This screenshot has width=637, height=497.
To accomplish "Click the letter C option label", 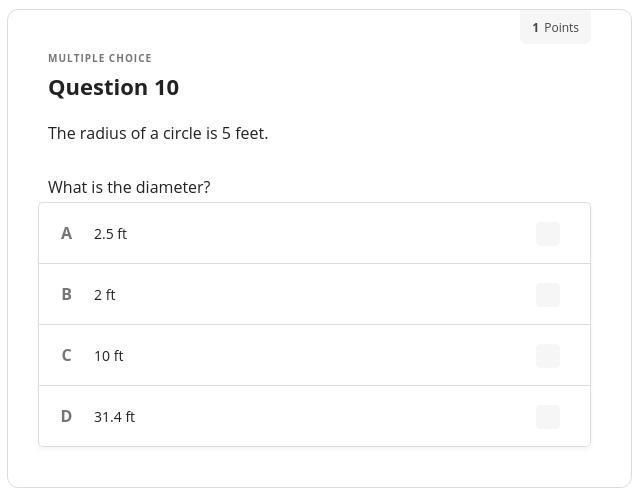I will tap(67, 355).
